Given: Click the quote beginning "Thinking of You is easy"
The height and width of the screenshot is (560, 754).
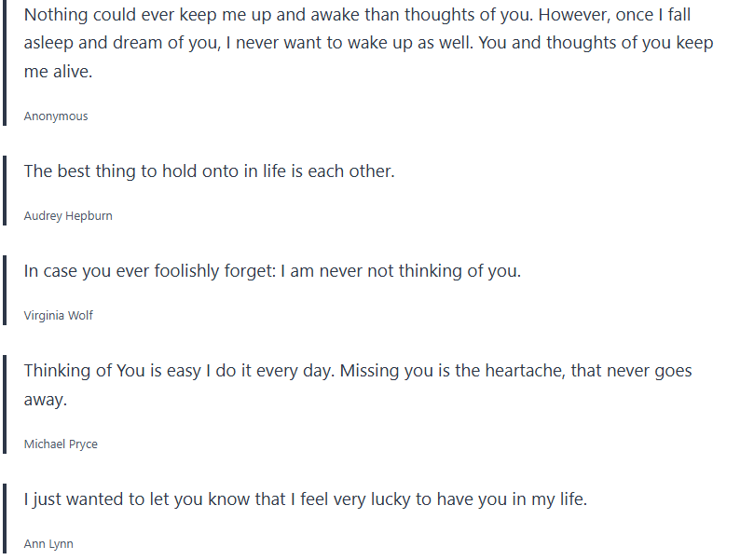Looking at the screenshot, I should [x=358, y=371].
